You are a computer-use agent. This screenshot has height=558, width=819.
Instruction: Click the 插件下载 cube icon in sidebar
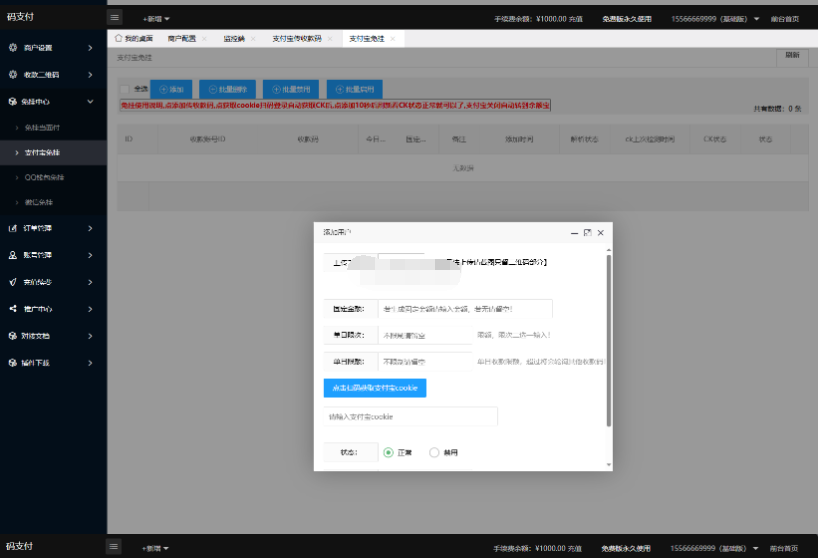(x=13, y=363)
